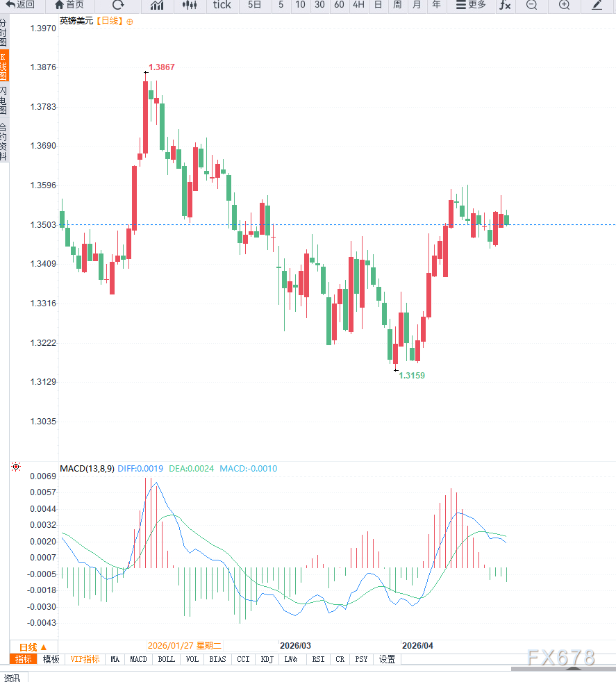Screen dimensions: 616x682
Task: Zoom out the chart with minus magnifier
Action: [531, 5]
